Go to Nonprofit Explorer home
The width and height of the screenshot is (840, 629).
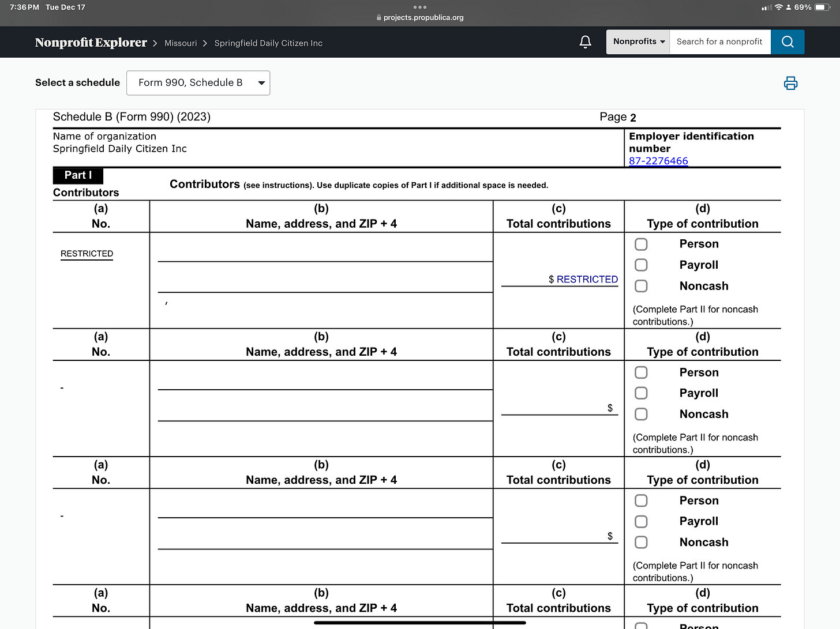(91, 43)
